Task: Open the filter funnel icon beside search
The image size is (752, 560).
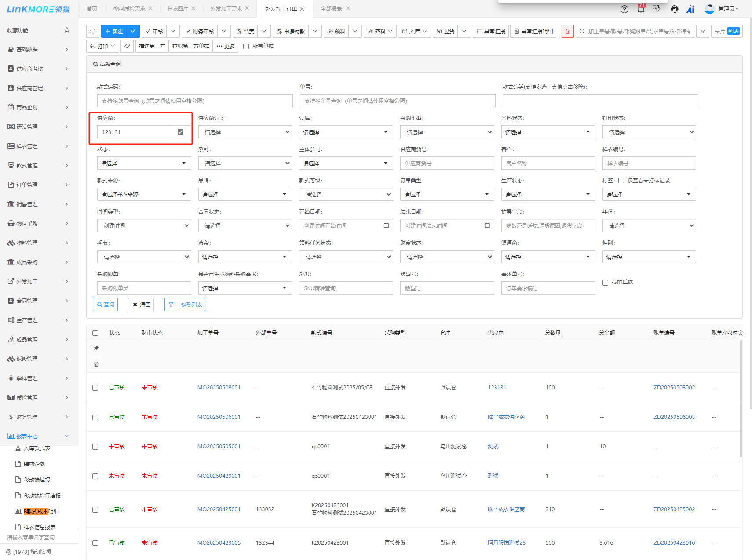Action: tap(703, 31)
